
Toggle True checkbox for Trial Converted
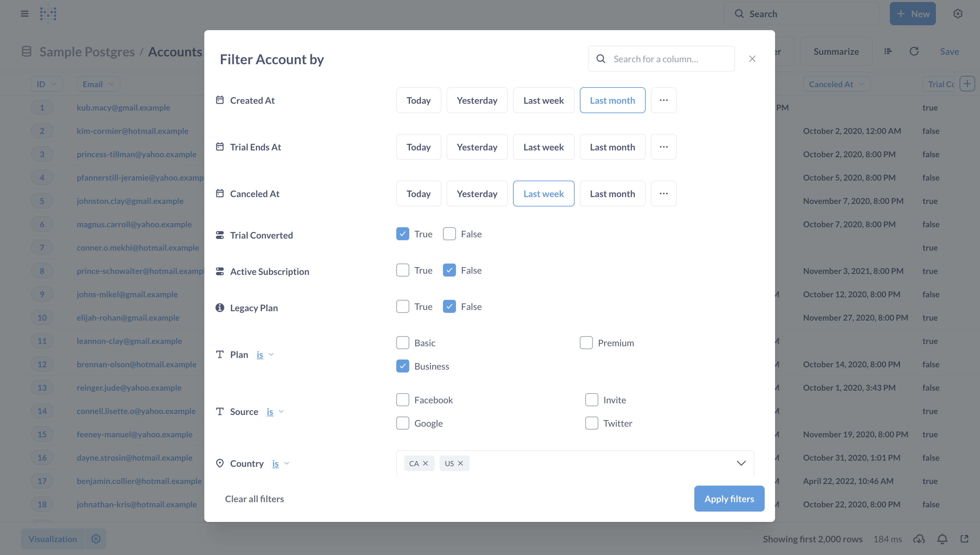tap(402, 233)
